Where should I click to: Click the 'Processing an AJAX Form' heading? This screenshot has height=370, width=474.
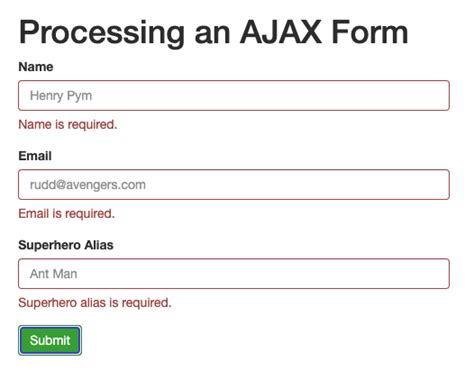coord(214,32)
